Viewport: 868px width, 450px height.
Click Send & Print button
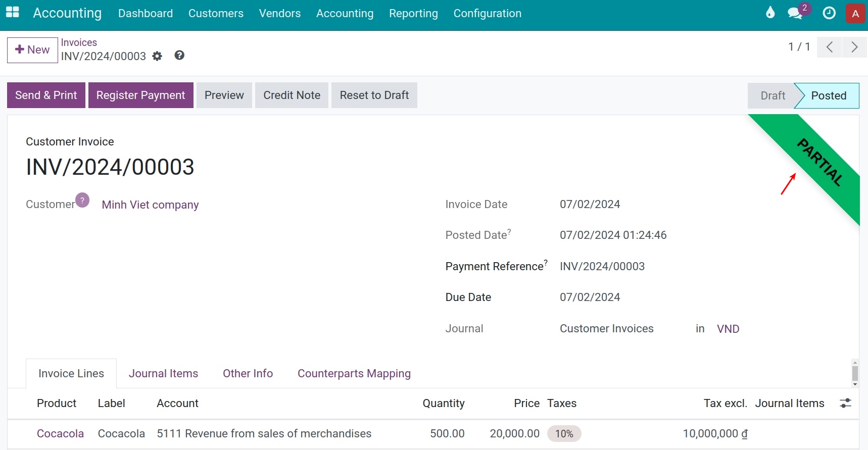pyautogui.click(x=46, y=95)
